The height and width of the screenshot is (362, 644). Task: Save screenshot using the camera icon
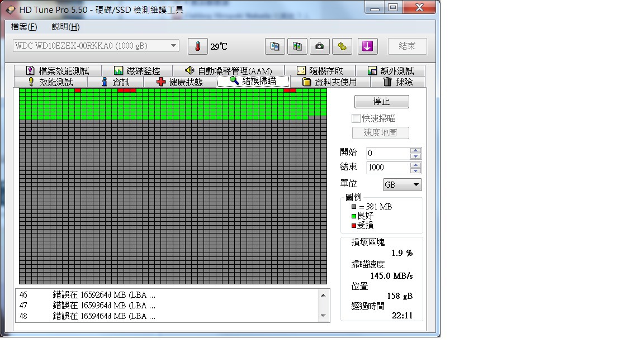click(x=319, y=46)
